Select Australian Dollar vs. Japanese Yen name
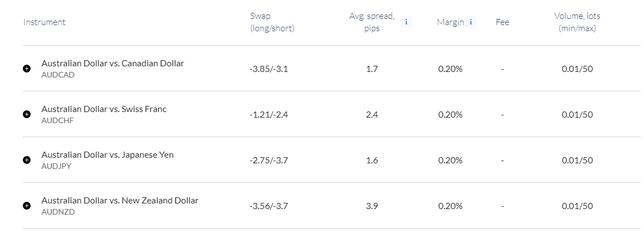This screenshot has height=233, width=644. point(107,155)
